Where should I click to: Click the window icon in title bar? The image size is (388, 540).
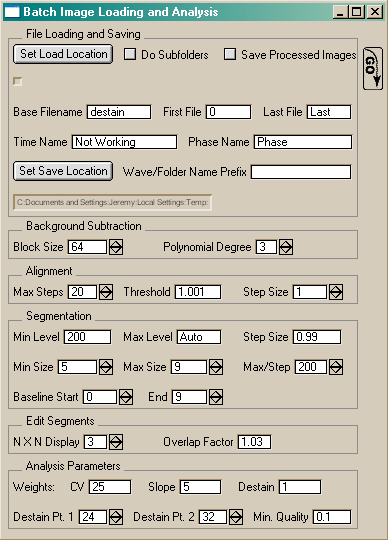click(x=11, y=12)
